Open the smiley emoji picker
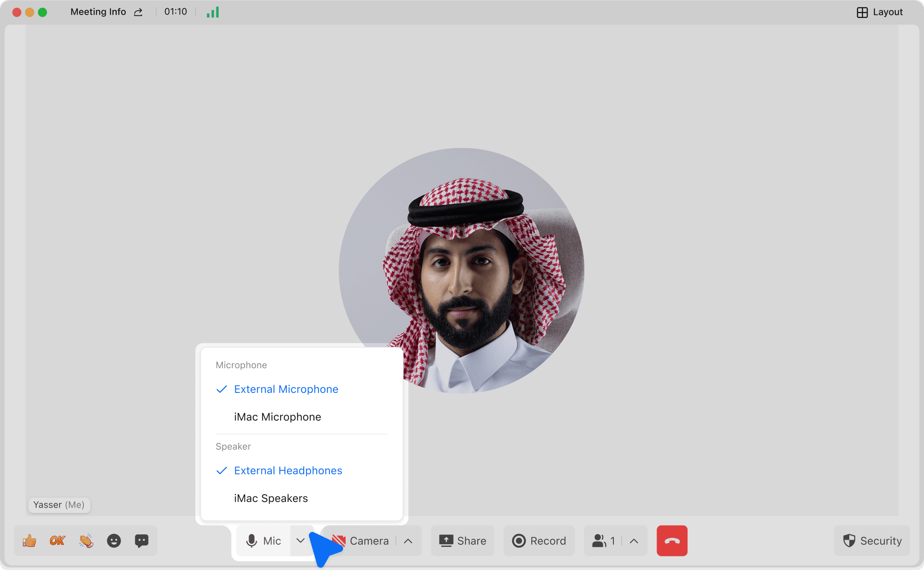 click(114, 541)
